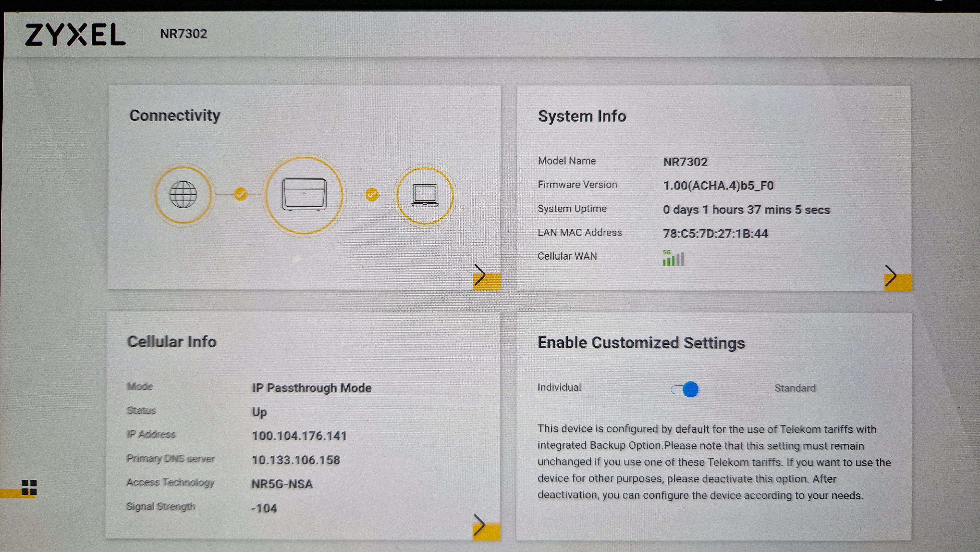Click the Status value Up
This screenshot has width=980, height=552.
259,413
